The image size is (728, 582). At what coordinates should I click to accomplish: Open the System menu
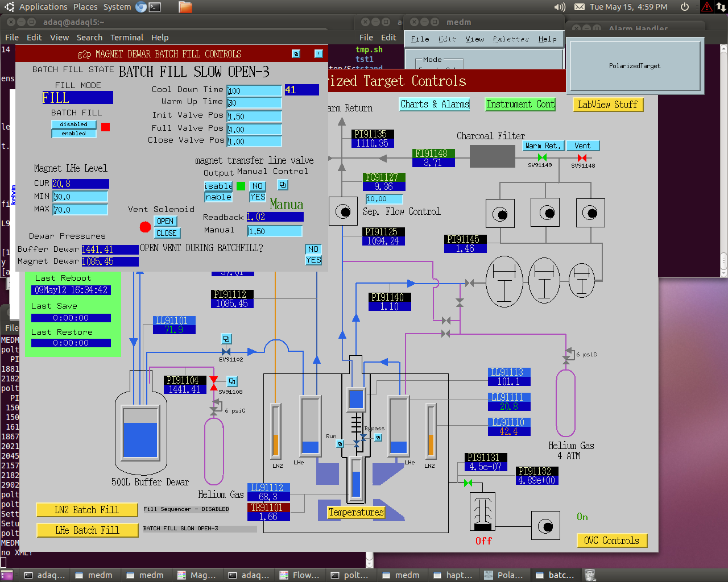click(117, 7)
